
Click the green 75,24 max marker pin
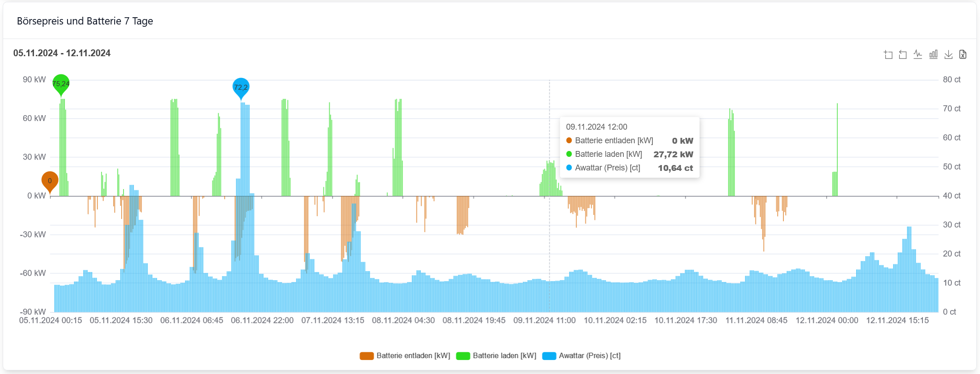pos(61,83)
